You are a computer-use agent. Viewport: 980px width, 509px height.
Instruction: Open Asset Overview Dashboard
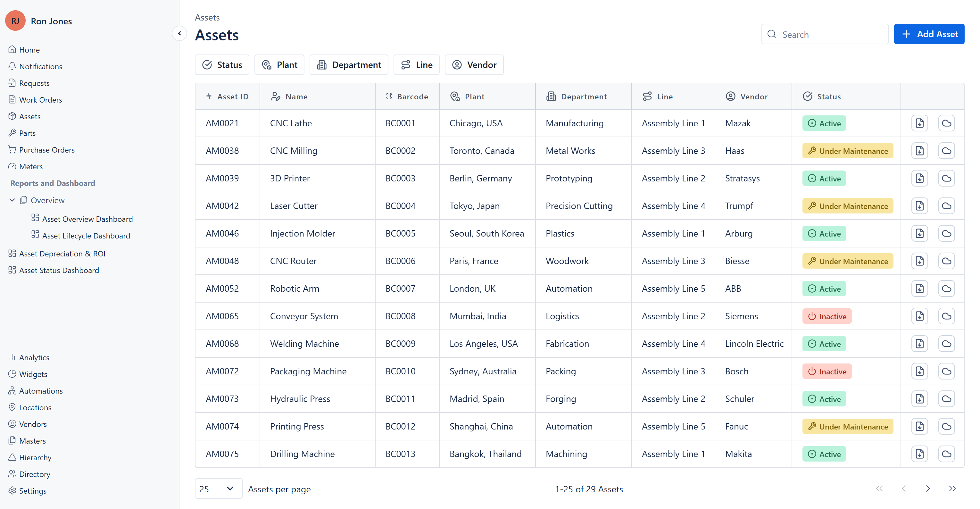82,219
